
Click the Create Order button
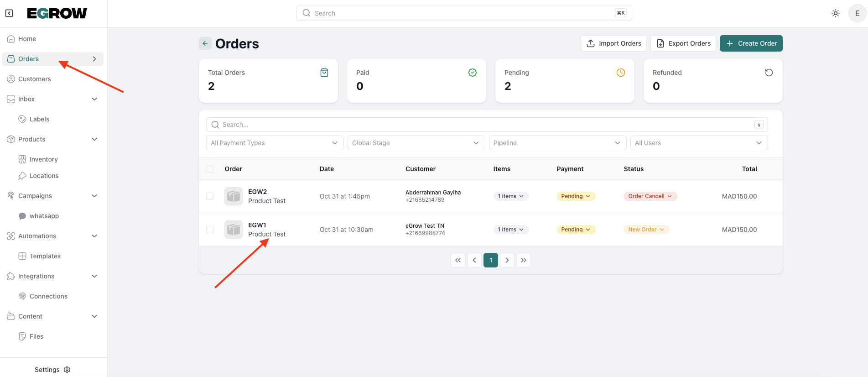pyautogui.click(x=751, y=43)
